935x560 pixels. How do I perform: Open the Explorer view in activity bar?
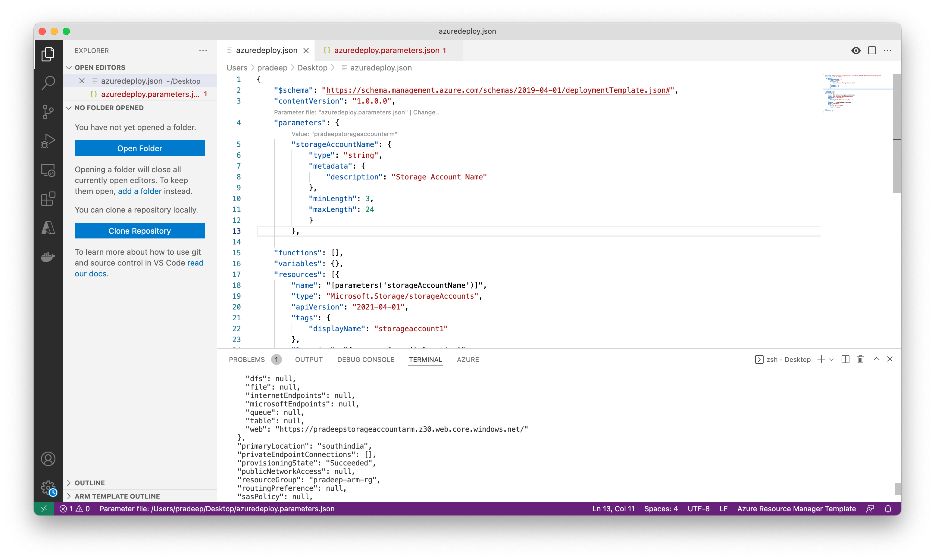(x=48, y=54)
